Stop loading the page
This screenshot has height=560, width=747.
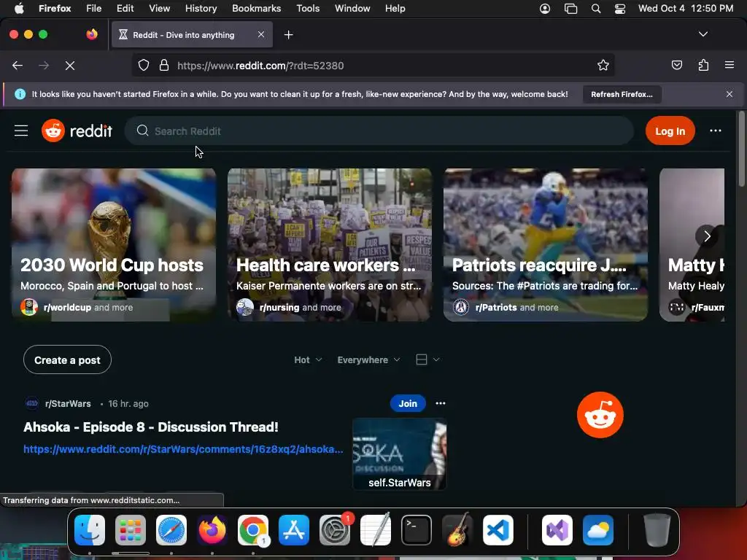coord(69,65)
